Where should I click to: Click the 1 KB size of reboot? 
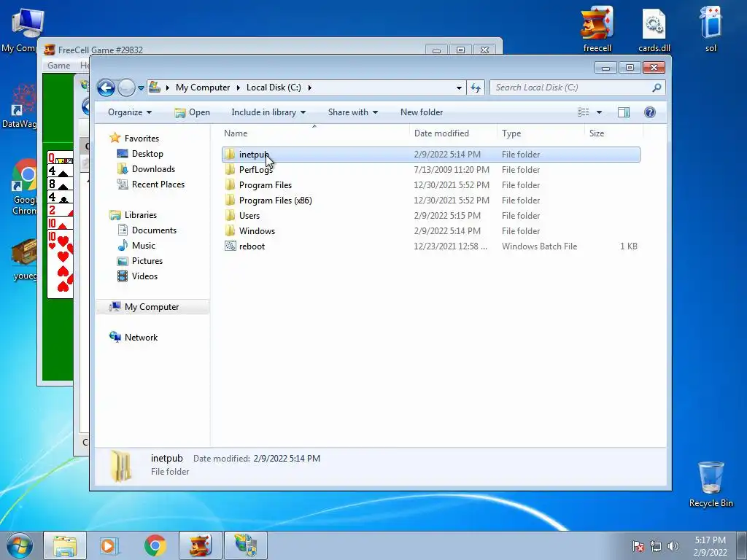(x=628, y=246)
